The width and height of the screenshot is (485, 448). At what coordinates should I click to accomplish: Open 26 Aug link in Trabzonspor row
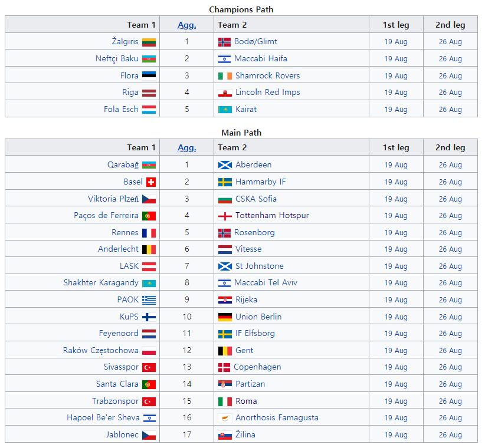pos(450,401)
